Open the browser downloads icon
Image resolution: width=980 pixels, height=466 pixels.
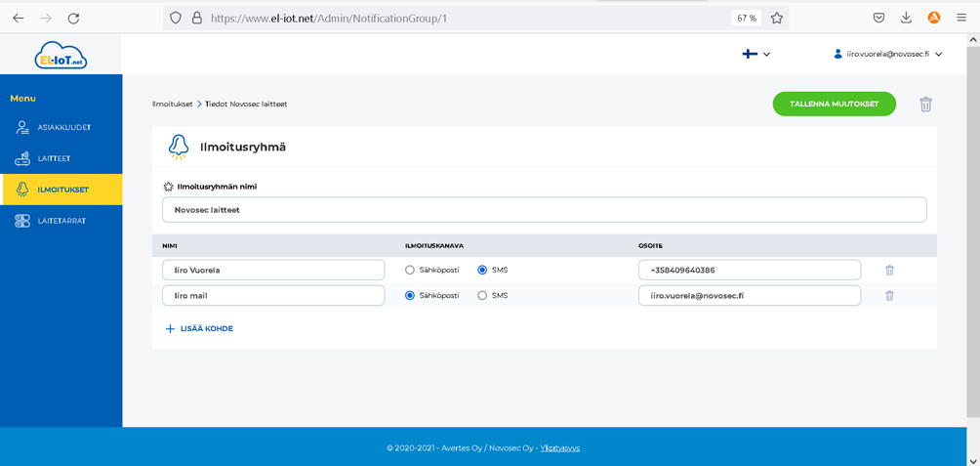[x=906, y=19]
